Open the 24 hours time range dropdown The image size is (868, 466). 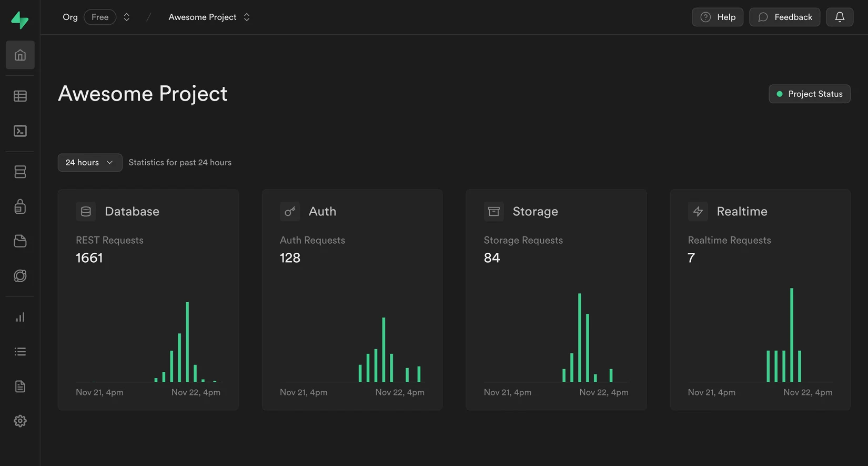(90, 162)
